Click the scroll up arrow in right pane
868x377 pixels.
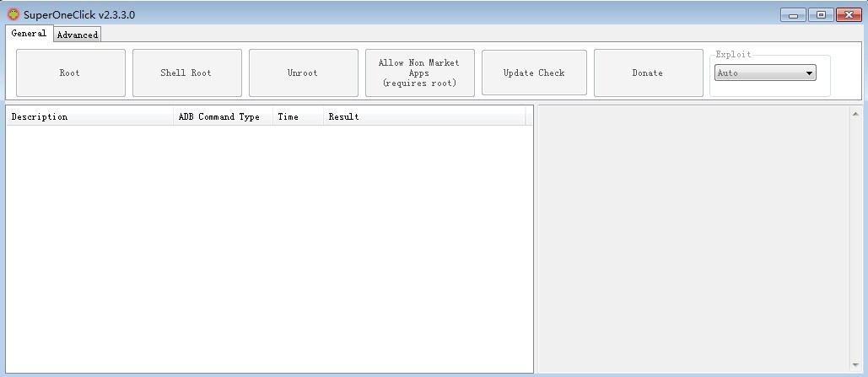[x=856, y=114]
